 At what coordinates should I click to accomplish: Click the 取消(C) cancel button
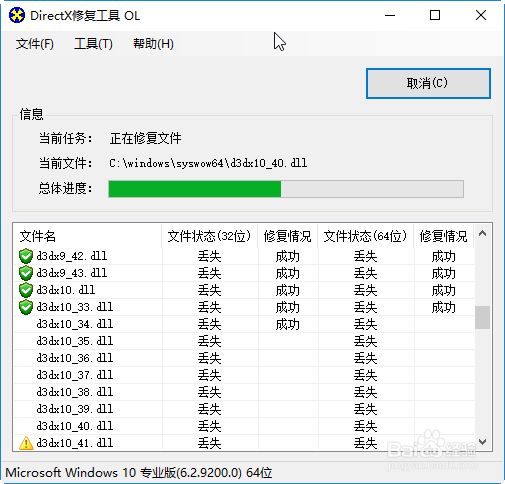[428, 83]
